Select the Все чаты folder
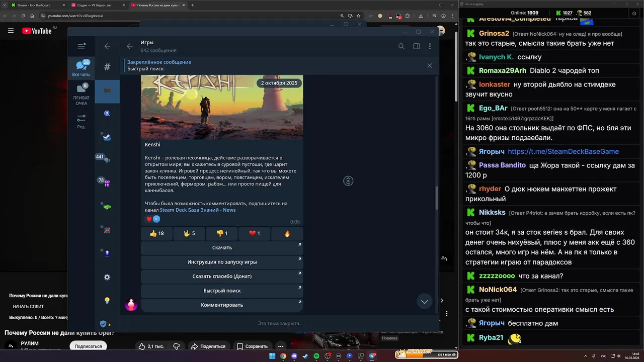 (82, 69)
